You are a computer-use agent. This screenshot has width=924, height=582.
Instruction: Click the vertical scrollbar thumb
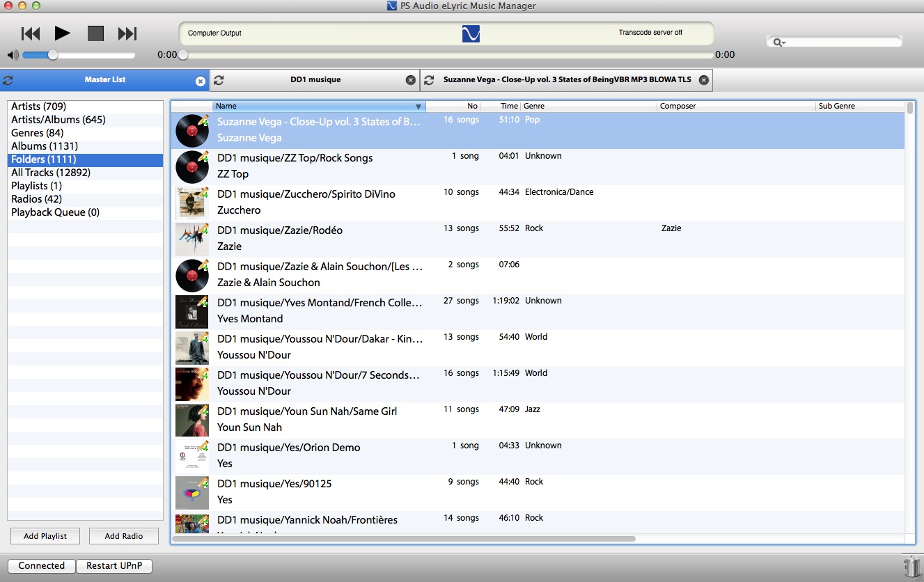[x=910, y=108]
